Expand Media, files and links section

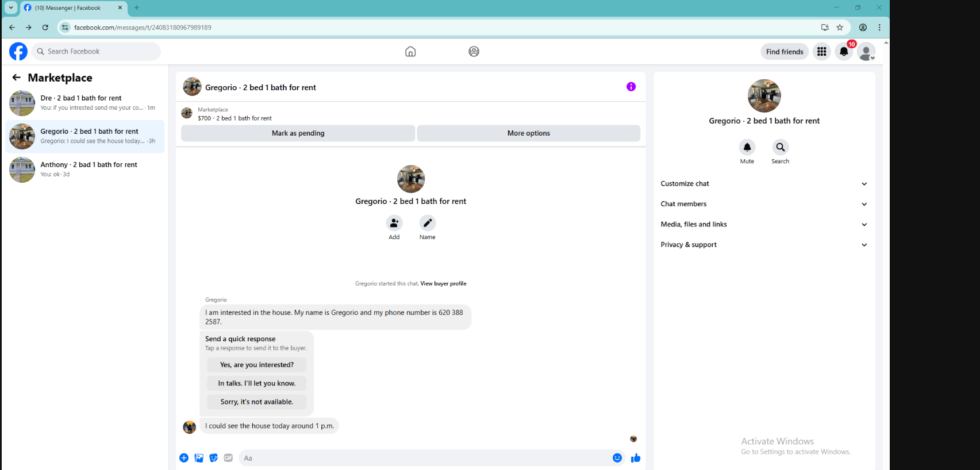764,224
